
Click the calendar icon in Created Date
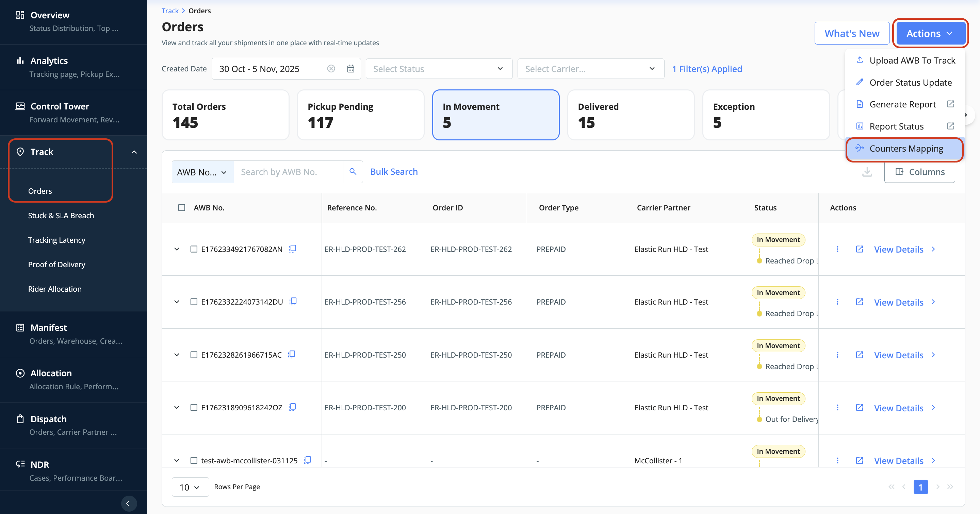click(x=350, y=69)
